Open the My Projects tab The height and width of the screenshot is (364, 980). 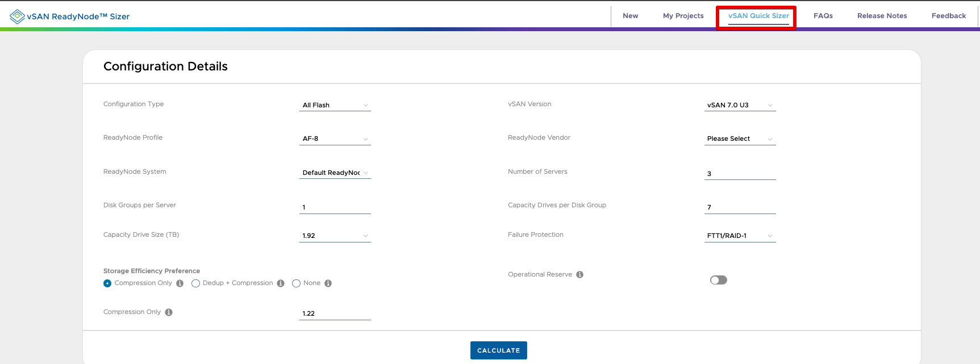pos(683,16)
